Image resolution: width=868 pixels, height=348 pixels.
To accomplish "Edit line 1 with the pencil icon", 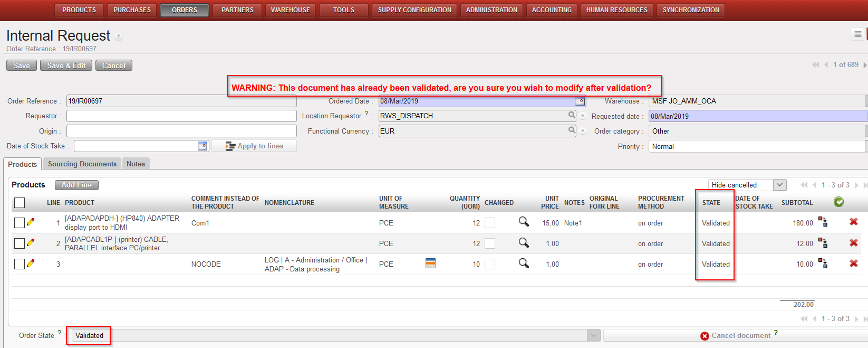I will (x=31, y=222).
